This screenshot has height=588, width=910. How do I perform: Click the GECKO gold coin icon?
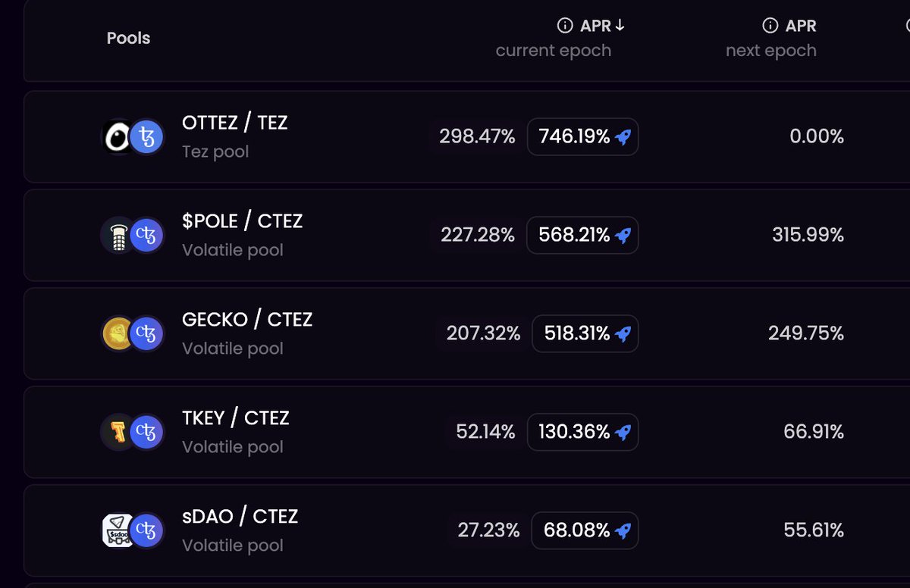(118, 334)
